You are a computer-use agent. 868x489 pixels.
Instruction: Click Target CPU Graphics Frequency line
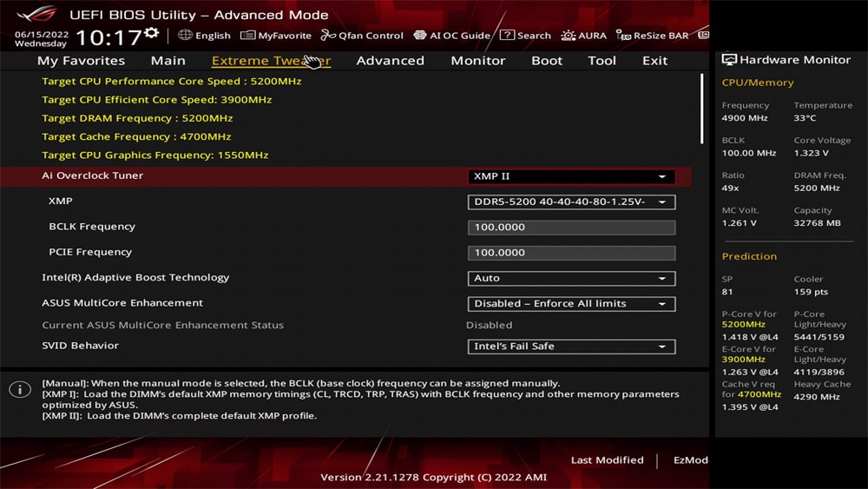[x=155, y=155]
